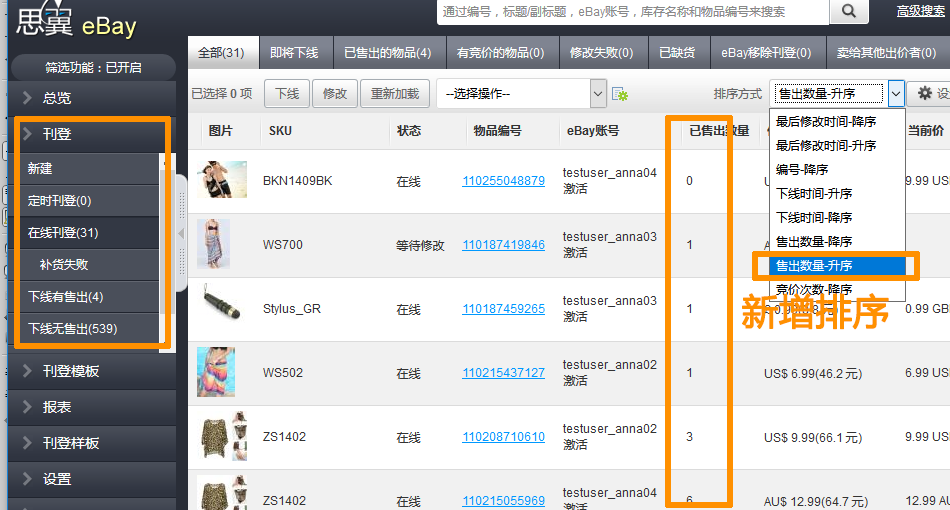The height and width of the screenshot is (510, 950).
Task: Expand the 刊登模板 section
Action: tap(93, 371)
